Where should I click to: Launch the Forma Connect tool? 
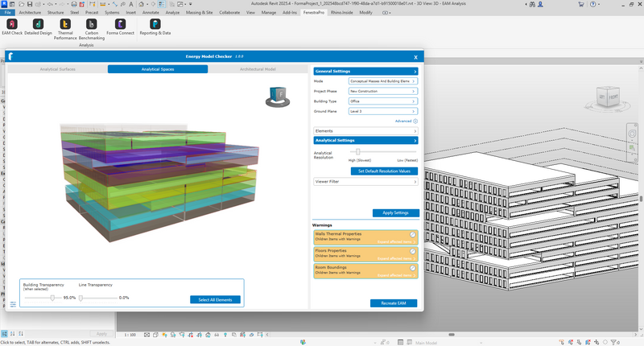point(120,27)
